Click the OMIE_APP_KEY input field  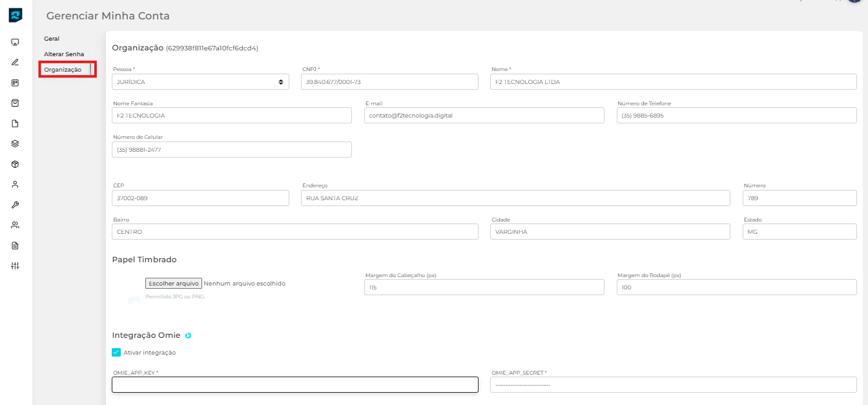(x=295, y=385)
